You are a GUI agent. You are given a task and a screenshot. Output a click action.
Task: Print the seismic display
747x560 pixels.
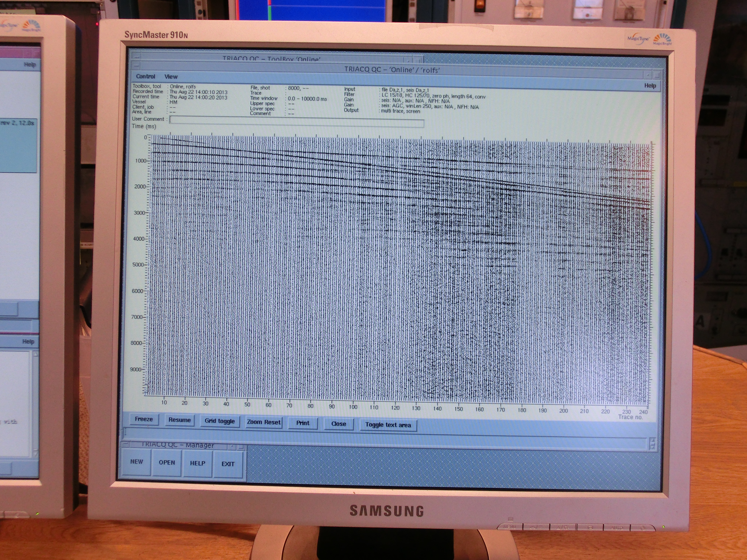pos(303,423)
